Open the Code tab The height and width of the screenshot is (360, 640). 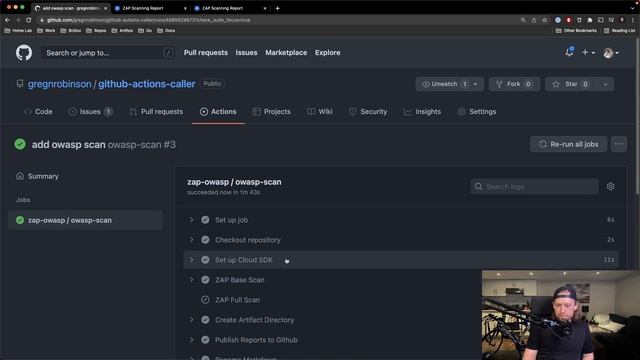click(x=38, y=111)
